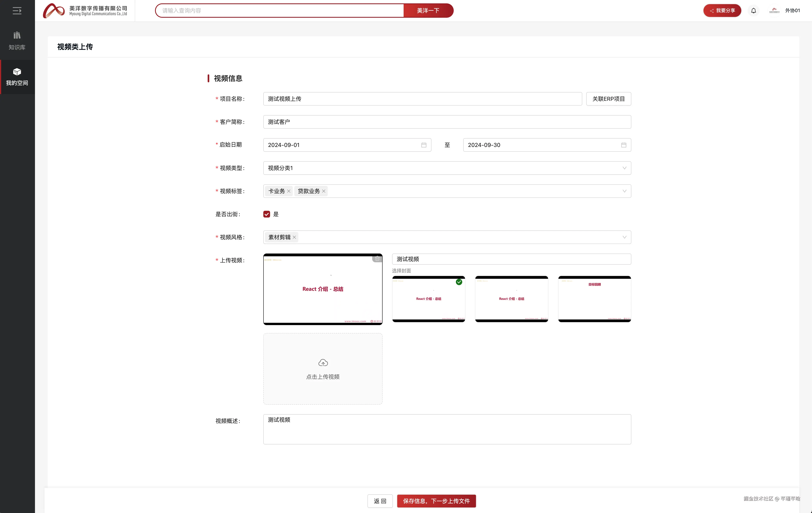Open the end date calendar icon
This screenshot has height=513, width=812.
coord(623,145)
